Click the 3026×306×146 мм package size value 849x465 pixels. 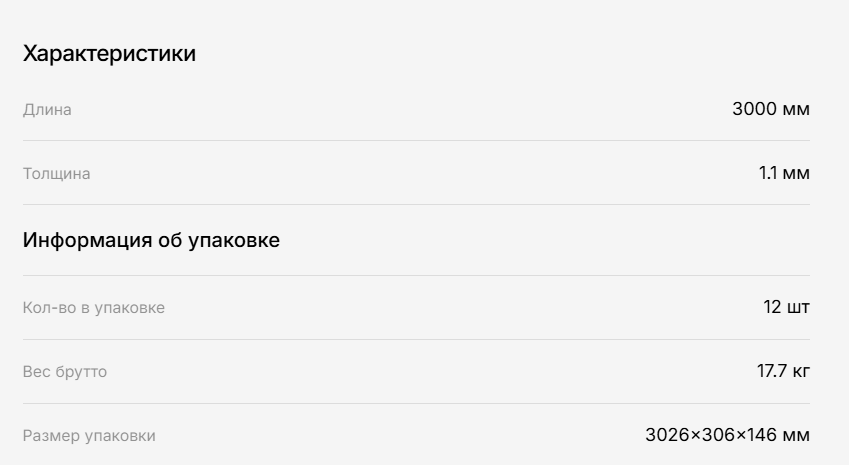click(x=728, y=435)
